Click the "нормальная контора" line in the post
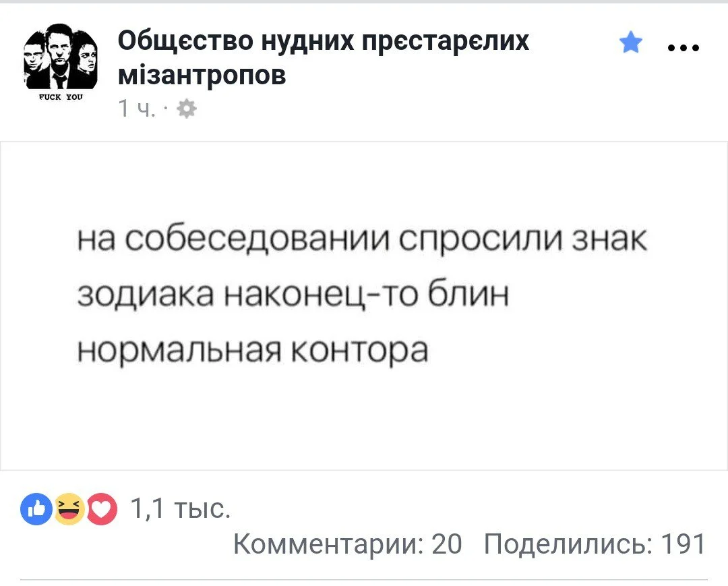The width and height of the screenshot is (728, 586). [253, 351]
